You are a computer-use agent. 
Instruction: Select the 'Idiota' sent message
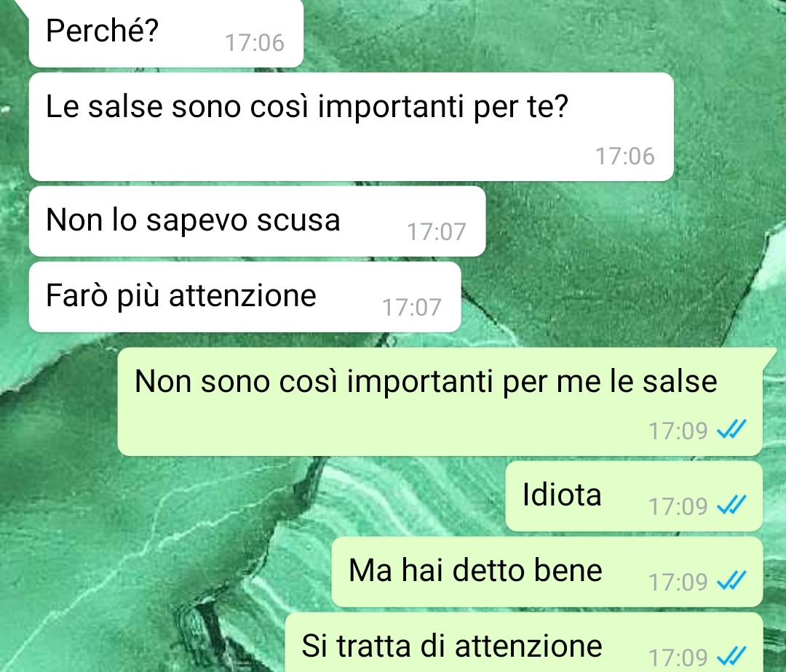[x=634, y=496]
